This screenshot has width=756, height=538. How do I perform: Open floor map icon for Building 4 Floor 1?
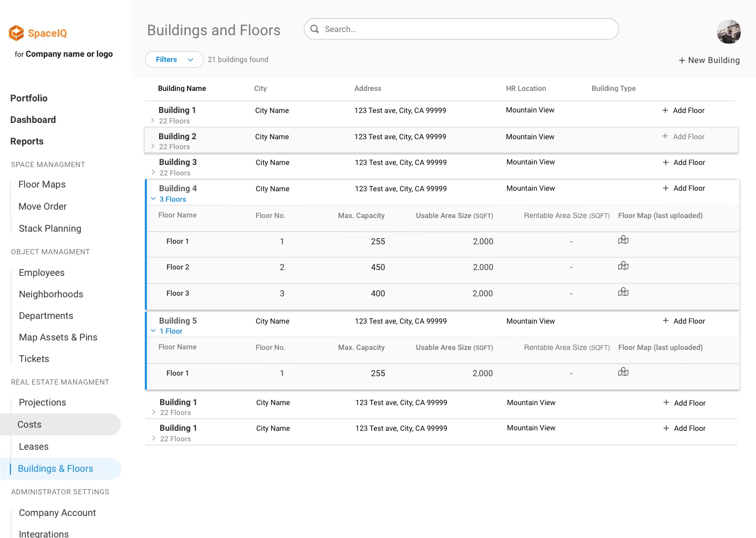click(x=623, y=240)
